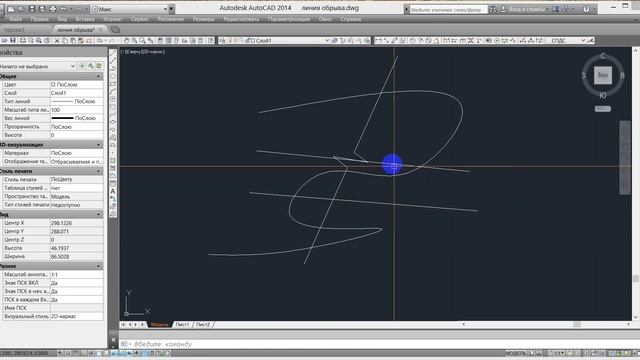The image size is (640, 360).
Task: Cut selection with scissors icon in standard toolbar
Action: [57, 40]
